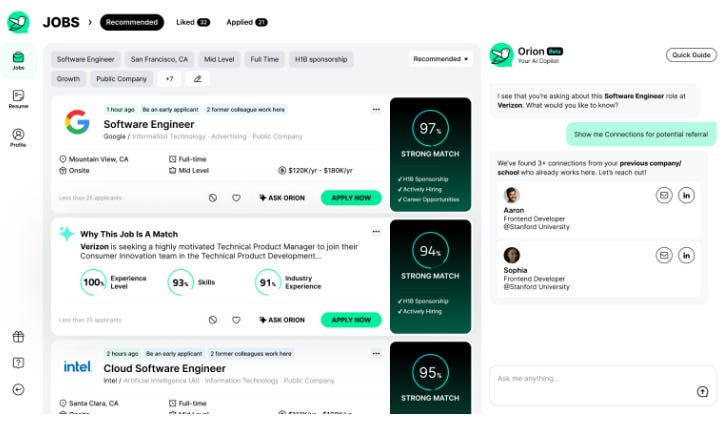Open the three-dot menu on Intel job card
Screen dimensions: 725x421
click(x=376, y=354)
